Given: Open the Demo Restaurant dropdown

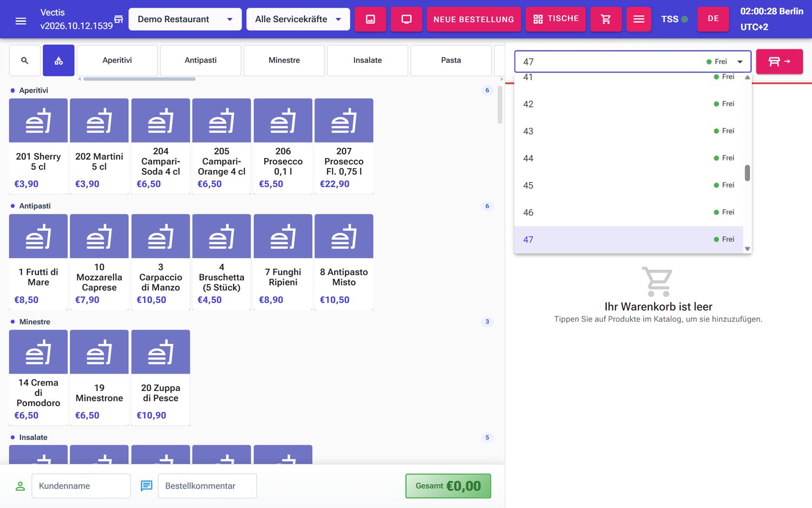Looking at the screenshot, I should (x=185, y=19).
